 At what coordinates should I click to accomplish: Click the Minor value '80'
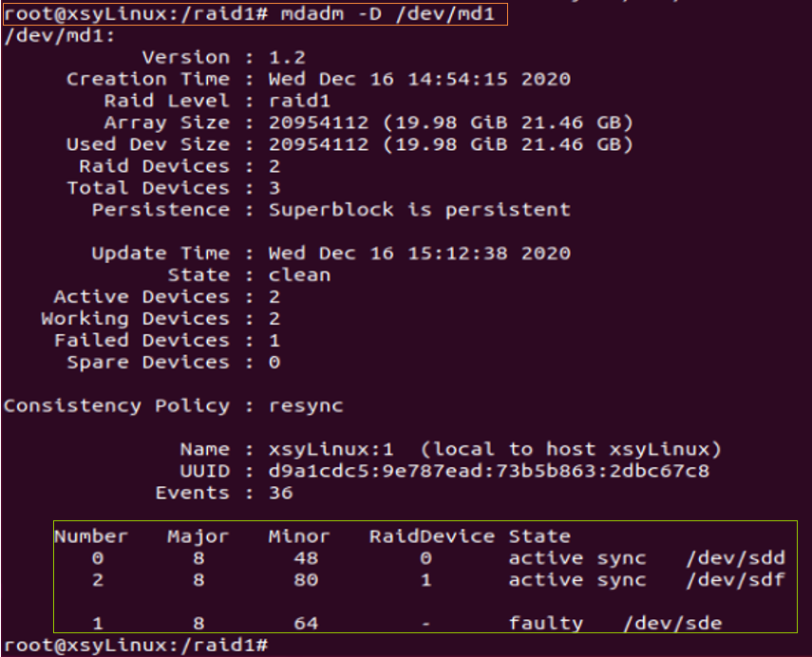306,580
